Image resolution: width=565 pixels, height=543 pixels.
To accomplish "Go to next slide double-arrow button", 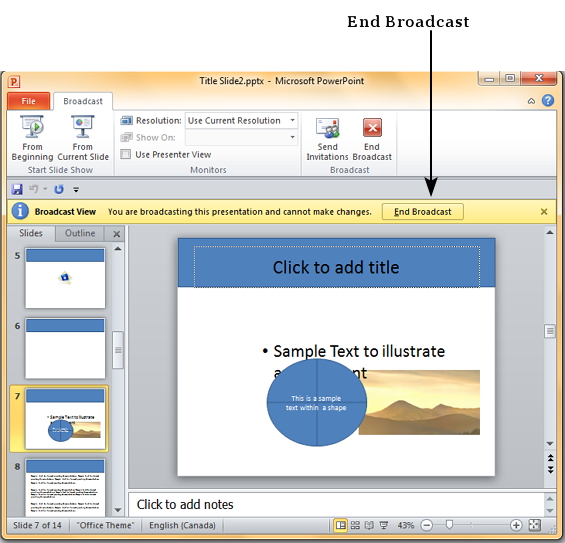I will (550, 469).
